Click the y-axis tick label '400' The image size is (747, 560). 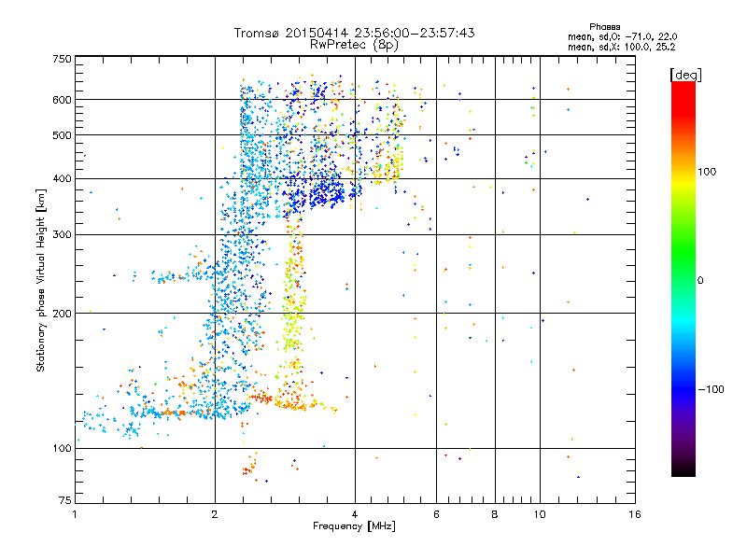pos(63,179)
